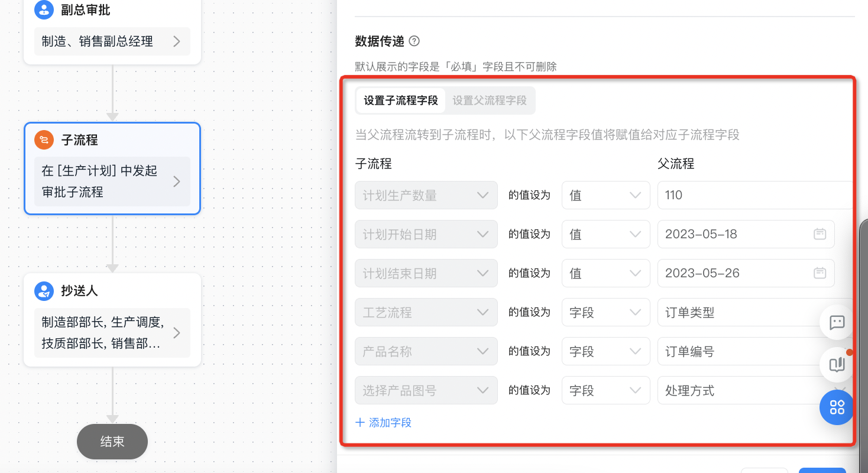Screen dimensions: 868x473
Task: Open the help icon next to 数据传递
Action: pos(414,41)
